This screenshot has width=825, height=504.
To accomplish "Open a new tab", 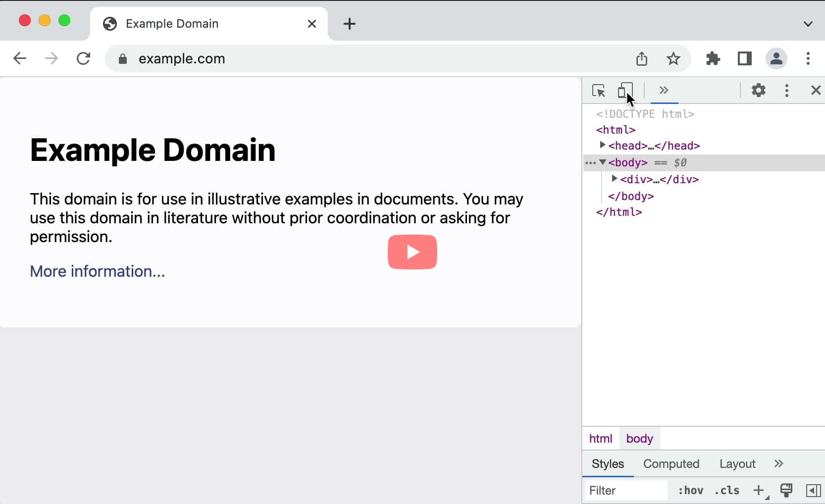I will pos(349,24).
